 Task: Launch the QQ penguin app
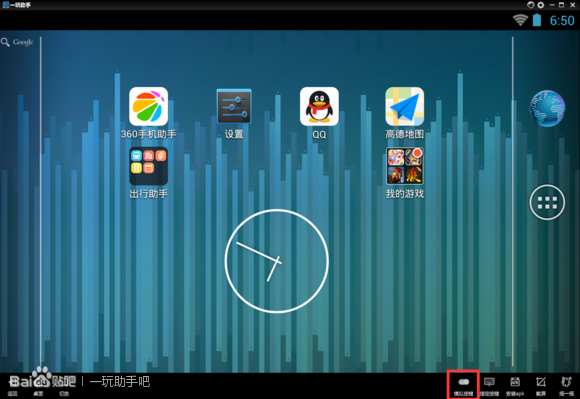(x=319, y=106)
